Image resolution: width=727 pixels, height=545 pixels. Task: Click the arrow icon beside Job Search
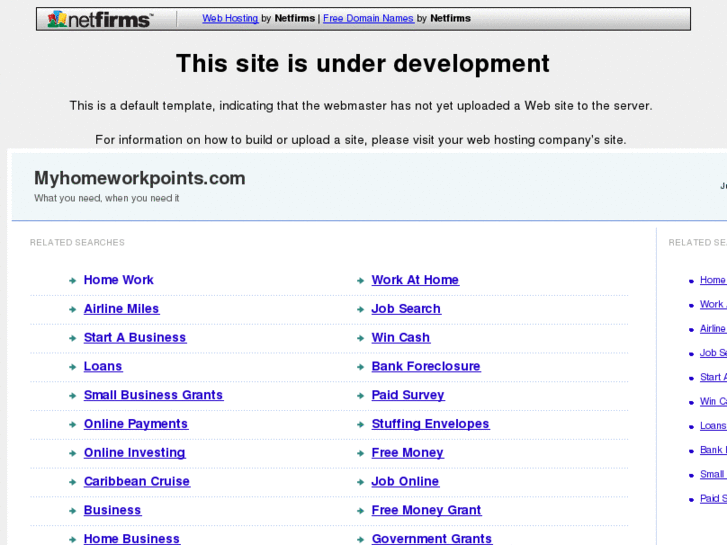360,309
